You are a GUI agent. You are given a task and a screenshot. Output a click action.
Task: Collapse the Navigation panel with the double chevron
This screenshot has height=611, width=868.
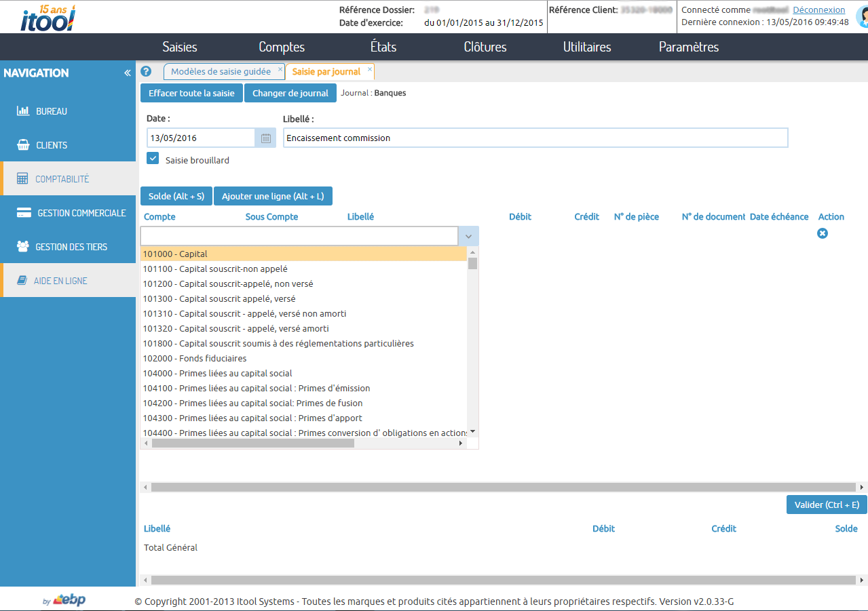point(128,73)
